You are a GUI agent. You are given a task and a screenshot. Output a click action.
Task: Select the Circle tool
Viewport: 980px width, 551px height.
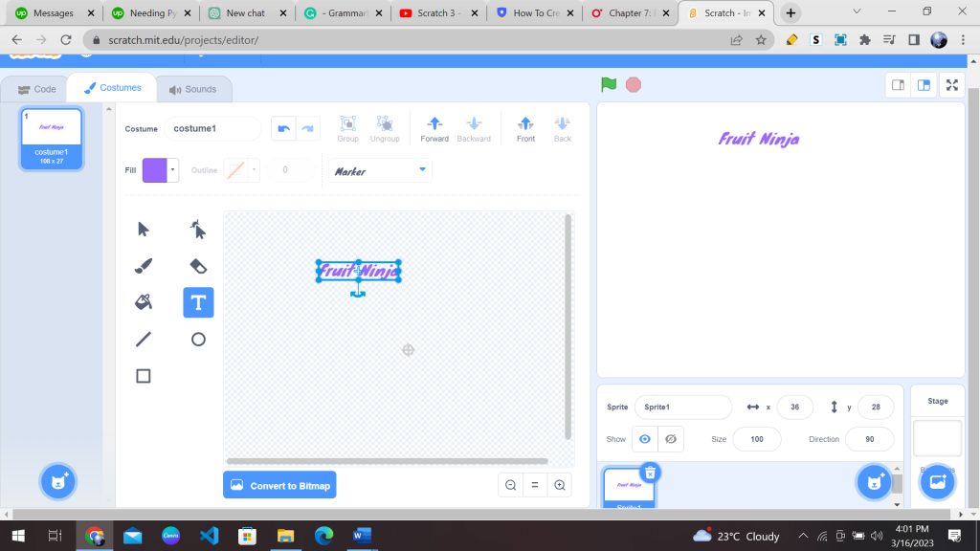198,339
